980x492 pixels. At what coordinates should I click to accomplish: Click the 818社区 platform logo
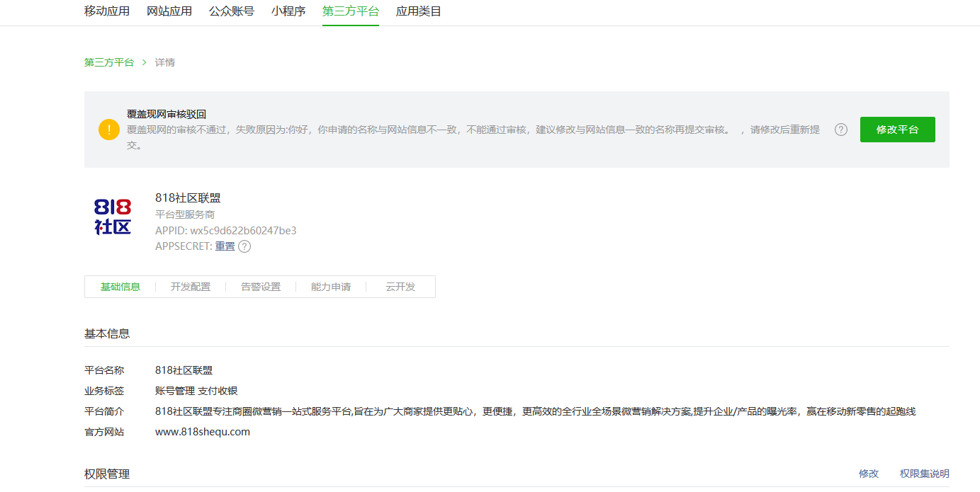point(113,217)
